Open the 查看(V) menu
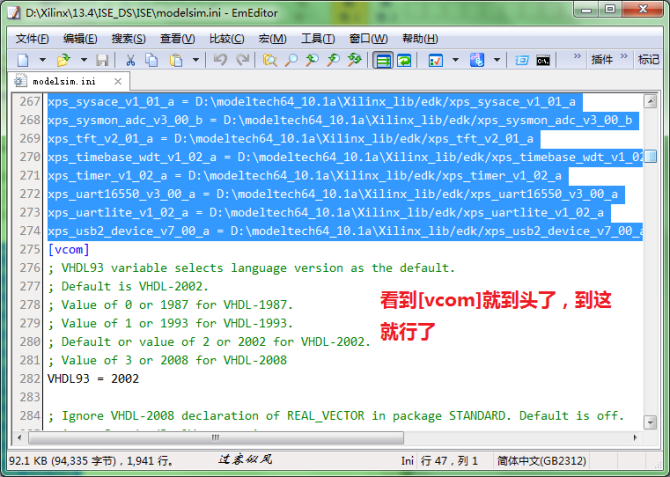This screenshot has width=670, height=477. pyautogui.click(x=177, y=39)
